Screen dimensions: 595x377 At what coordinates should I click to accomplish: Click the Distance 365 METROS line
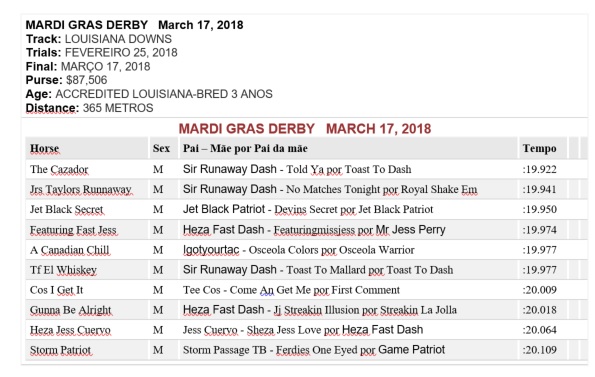click(x=90, y=108)
